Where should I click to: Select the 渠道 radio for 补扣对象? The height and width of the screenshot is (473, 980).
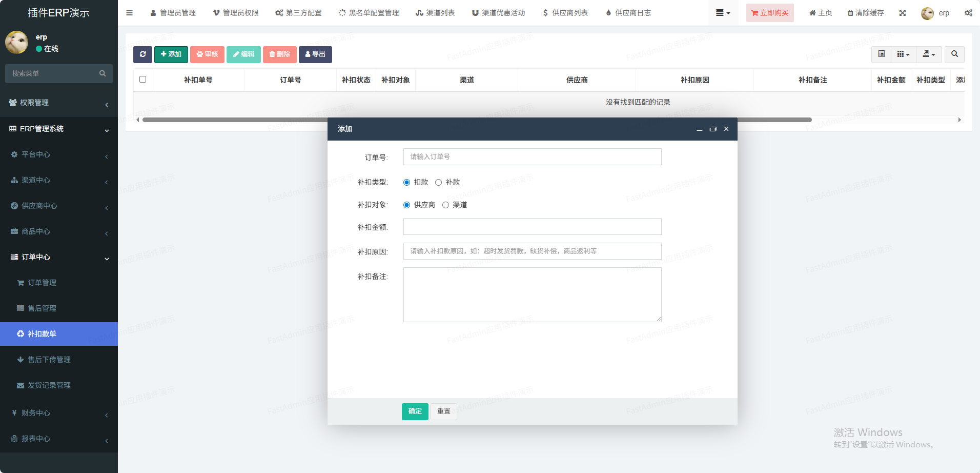click(x=445, y=205)
